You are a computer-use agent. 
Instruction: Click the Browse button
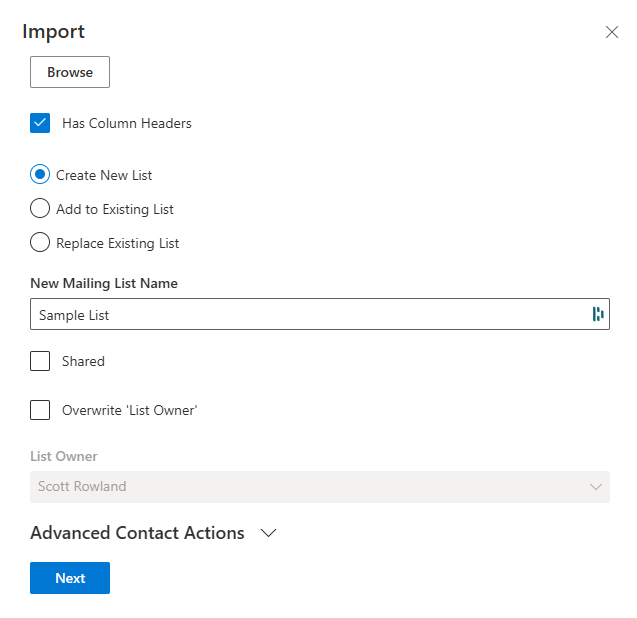(70, 72)
